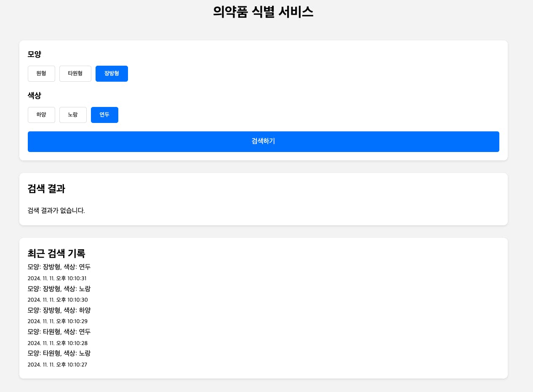Viewport: 533px width, 392px height.
Task: Choose the 하양 color option
Action: click(41, 115)
